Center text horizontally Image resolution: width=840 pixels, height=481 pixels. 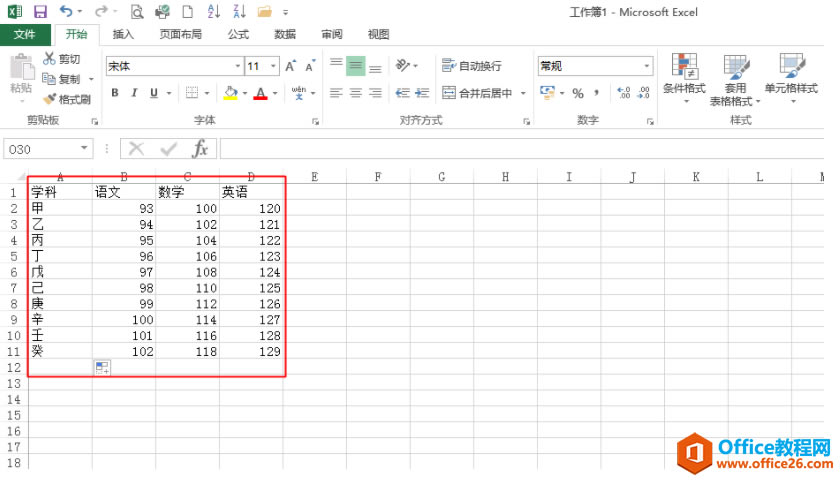(356, 93)
